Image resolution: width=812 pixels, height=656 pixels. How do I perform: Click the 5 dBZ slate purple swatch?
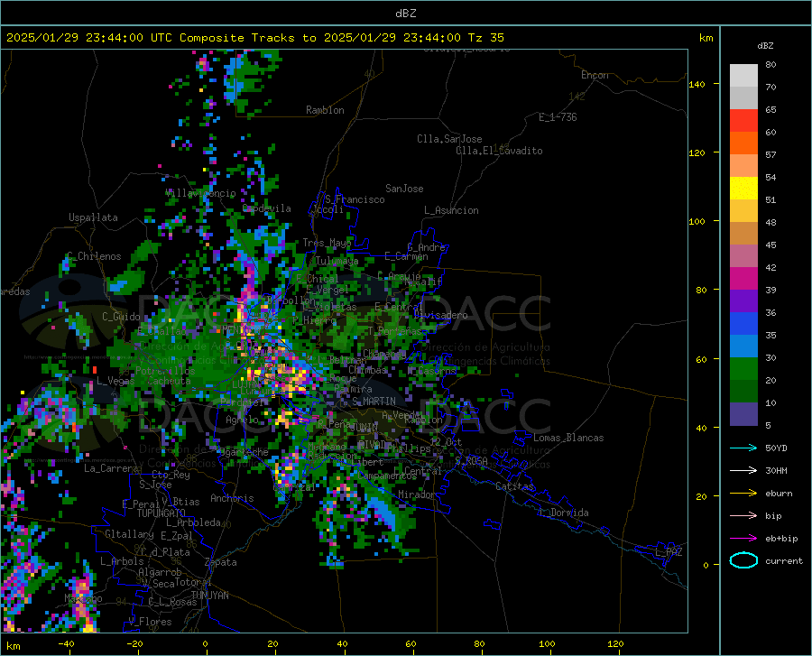[743, 414]
